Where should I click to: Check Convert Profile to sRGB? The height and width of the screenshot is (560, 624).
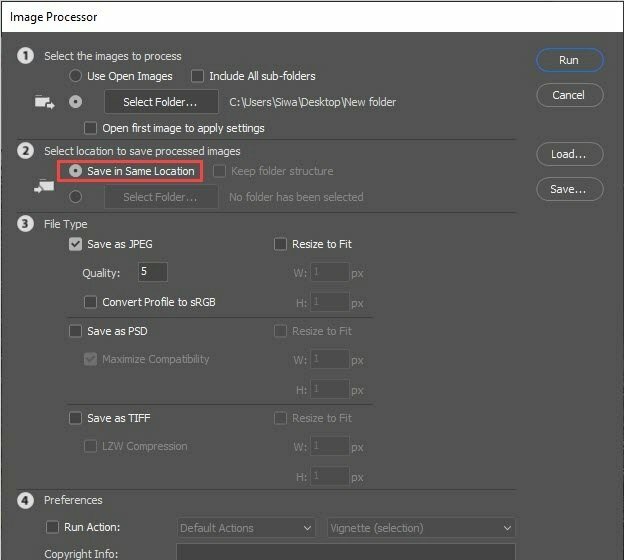(x=90, y=302)
